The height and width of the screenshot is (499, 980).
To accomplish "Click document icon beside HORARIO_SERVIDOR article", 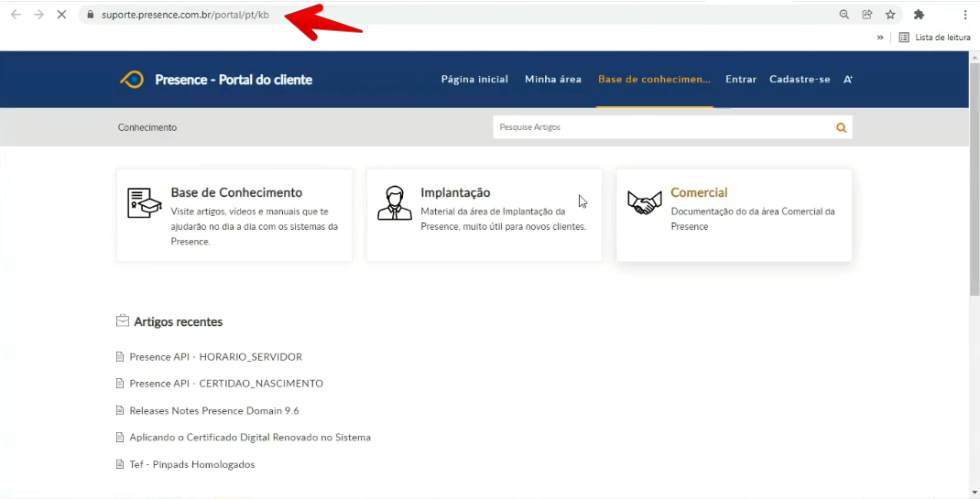I will [120, 357].
